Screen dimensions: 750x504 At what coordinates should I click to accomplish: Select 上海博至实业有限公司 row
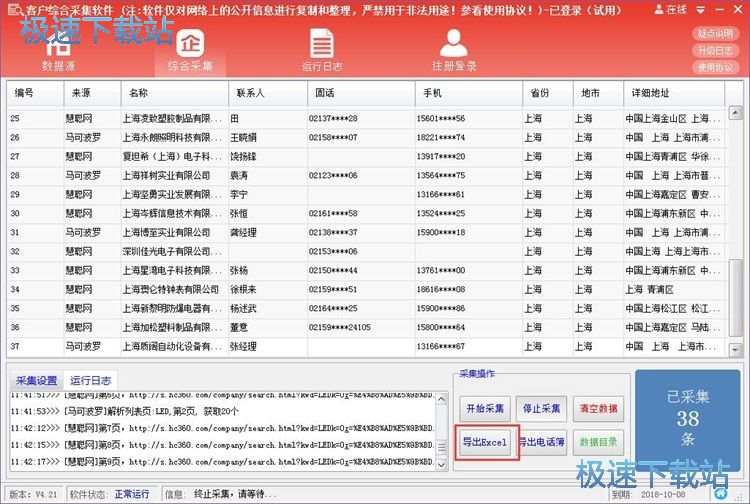click(x=367, y=232)
